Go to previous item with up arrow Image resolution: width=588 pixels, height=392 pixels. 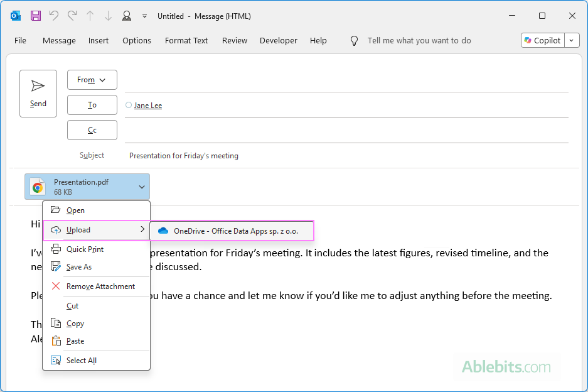coord(90,16)
